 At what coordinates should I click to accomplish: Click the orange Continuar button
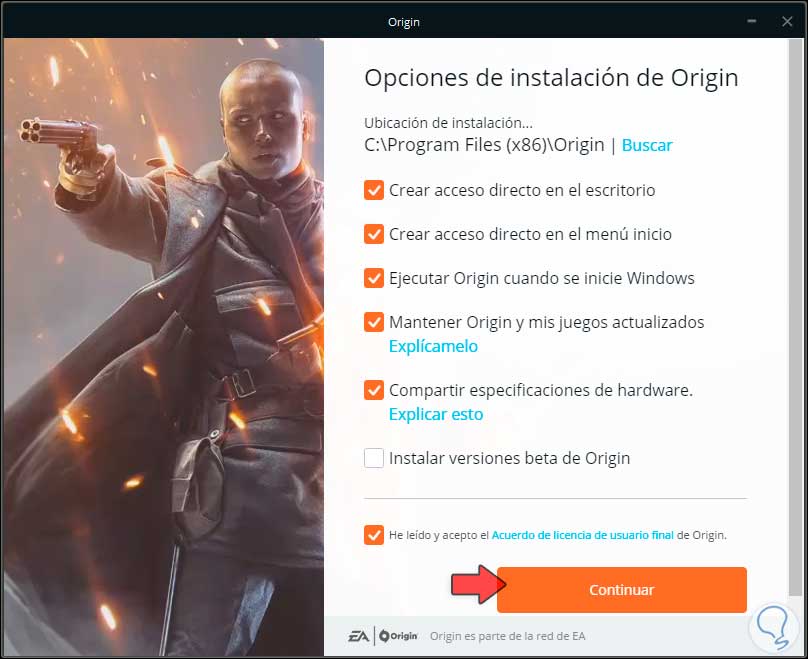[621, 590]
